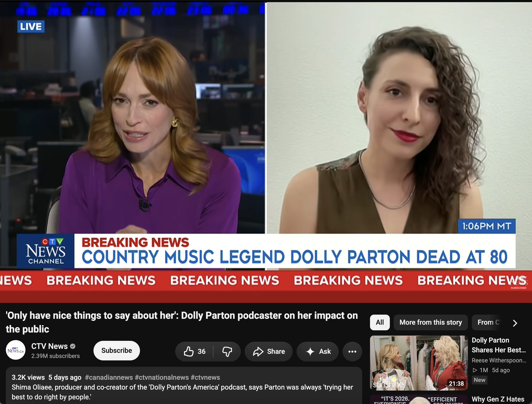Screen dimensions: 532x404
Task: Click the #ctvnationalnews hashtag
Action: pyautogui.click(x=162, y=377)
